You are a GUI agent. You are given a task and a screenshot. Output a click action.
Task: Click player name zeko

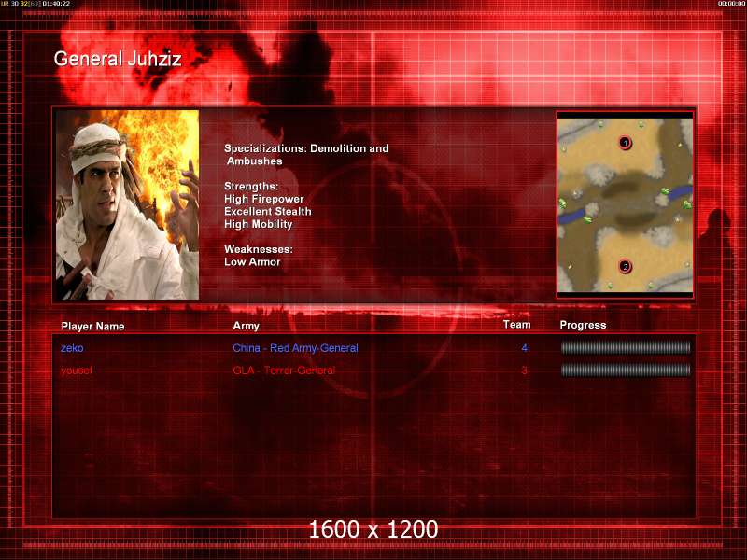72,348
